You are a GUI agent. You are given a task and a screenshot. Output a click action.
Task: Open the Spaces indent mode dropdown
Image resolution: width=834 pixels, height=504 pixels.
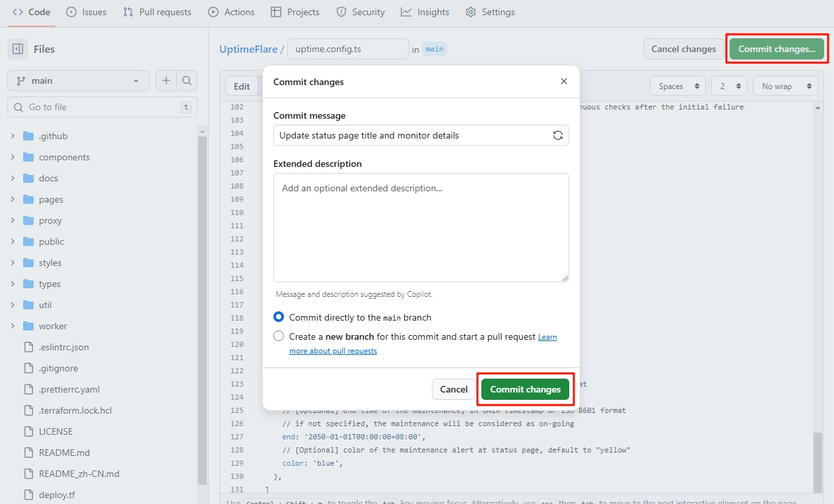pos(678,86)
